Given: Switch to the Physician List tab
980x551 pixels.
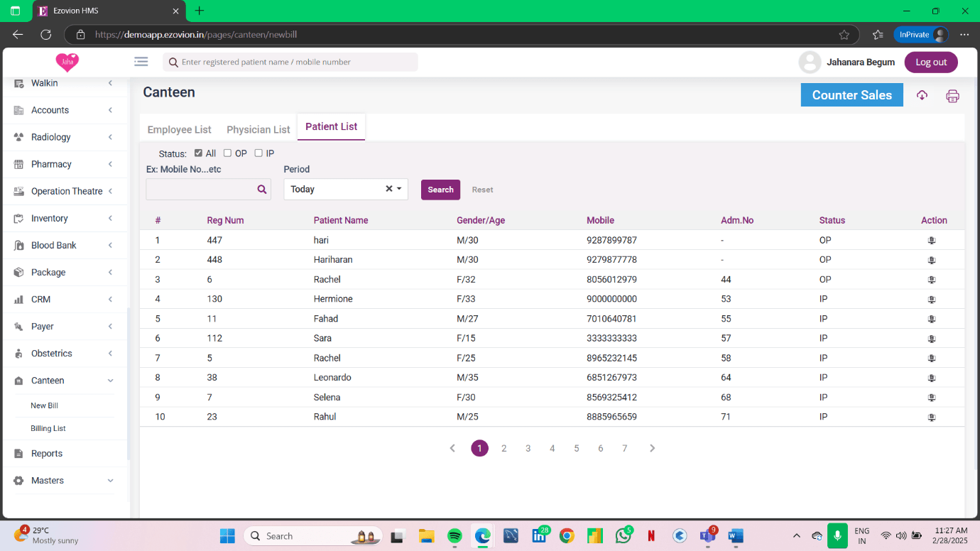Looking at the screenshot, I should pyautogui.click(x=258, y=129).
